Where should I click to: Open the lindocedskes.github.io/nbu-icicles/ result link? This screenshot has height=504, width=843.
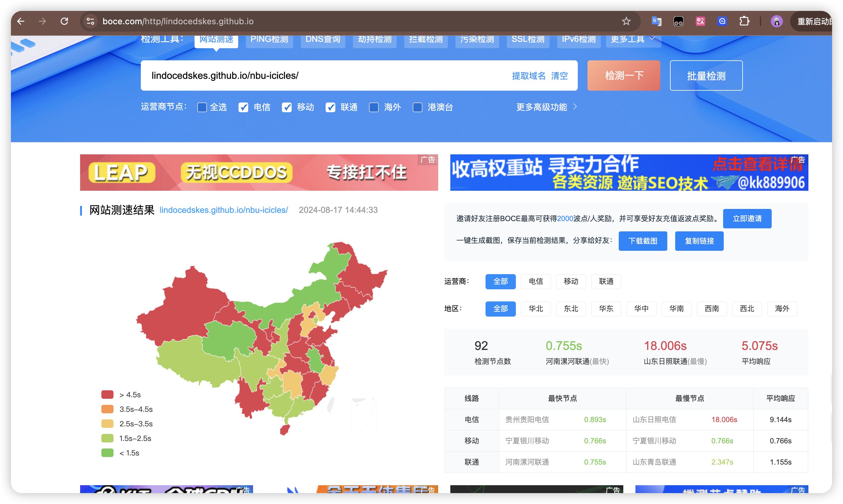(x=224, y=210)
